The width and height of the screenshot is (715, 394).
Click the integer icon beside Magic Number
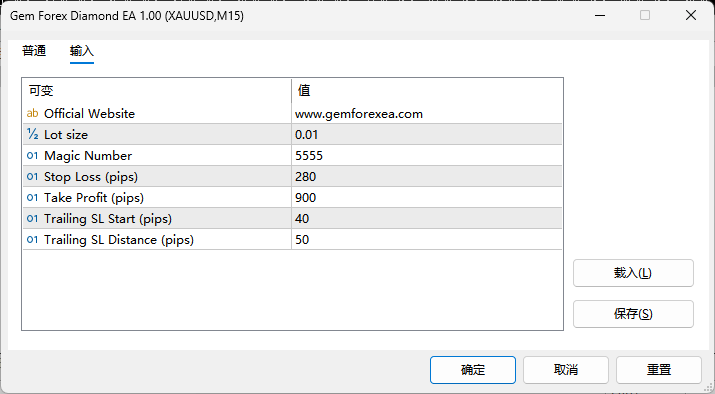[x=32, y=156]
